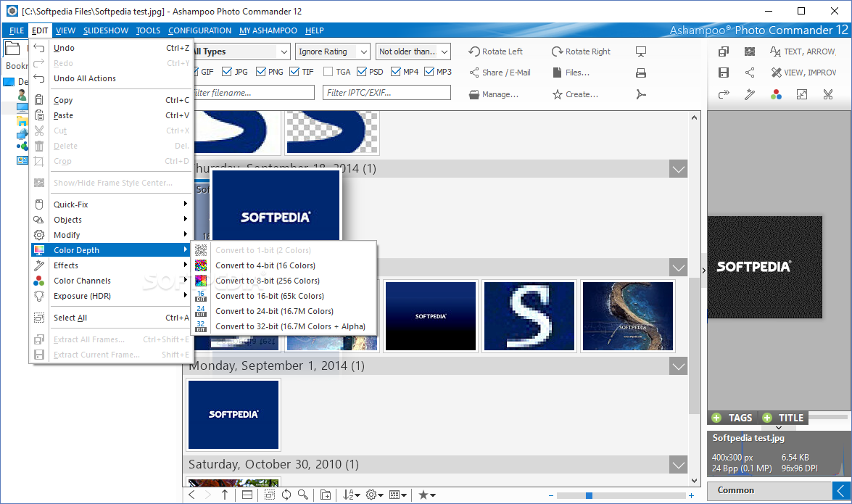
Task: Open the SLIDESHOW menu
Action: [106, 30]
